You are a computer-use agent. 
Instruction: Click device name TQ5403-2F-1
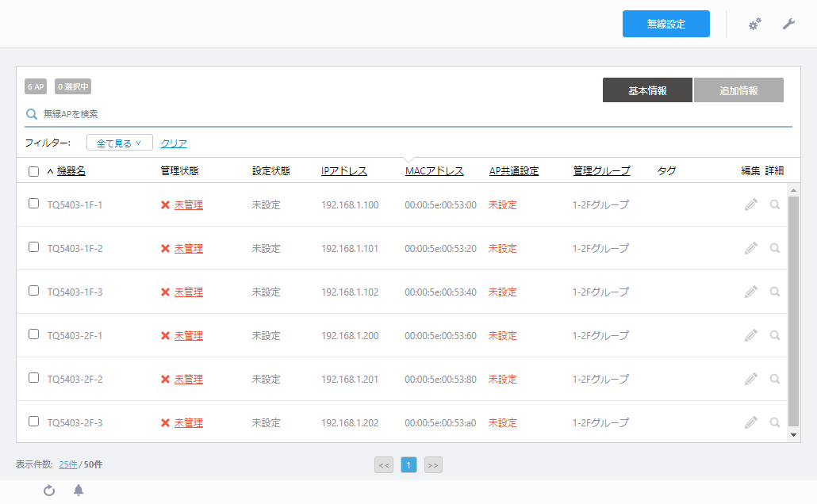(x=75, y=336)
